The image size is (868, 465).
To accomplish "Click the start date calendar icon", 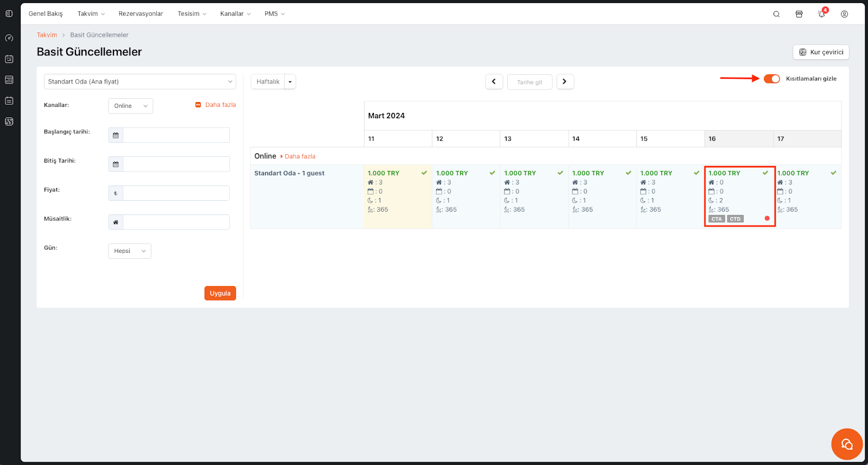I will [x=116, y=135].
